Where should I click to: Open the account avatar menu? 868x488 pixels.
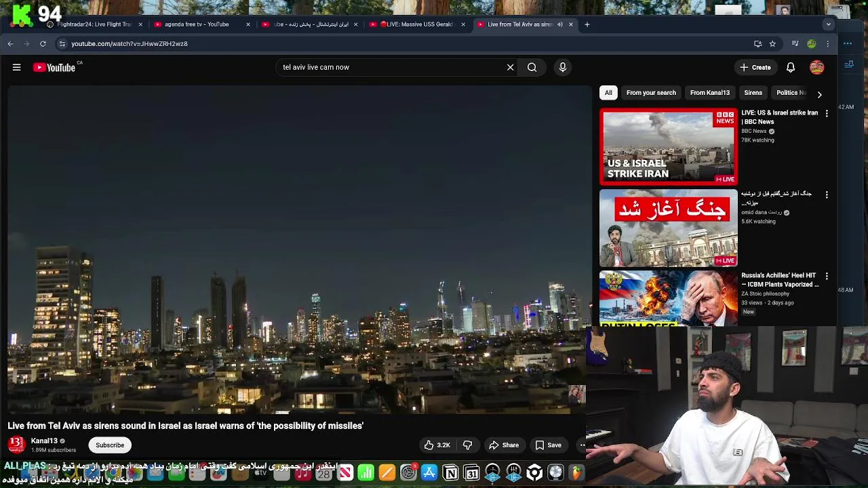(816, 67)
